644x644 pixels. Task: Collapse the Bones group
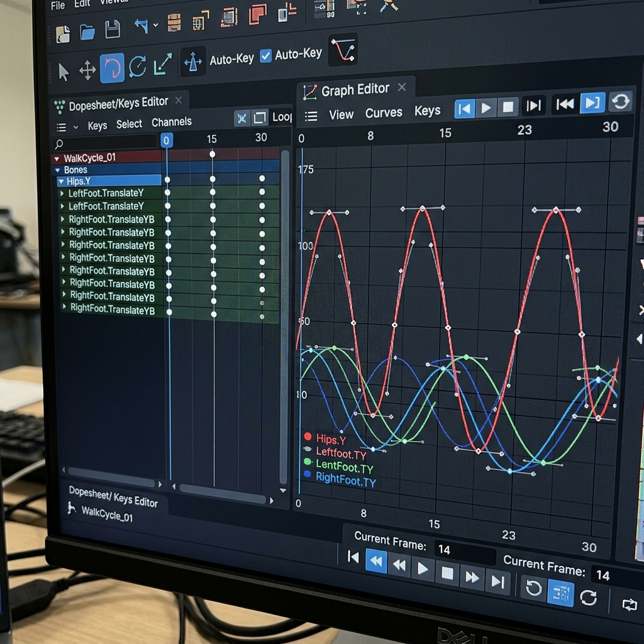tap(57, 170)
